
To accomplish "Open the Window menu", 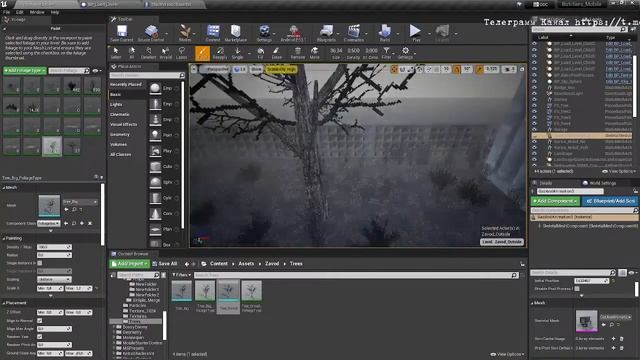I will point(37,12).
